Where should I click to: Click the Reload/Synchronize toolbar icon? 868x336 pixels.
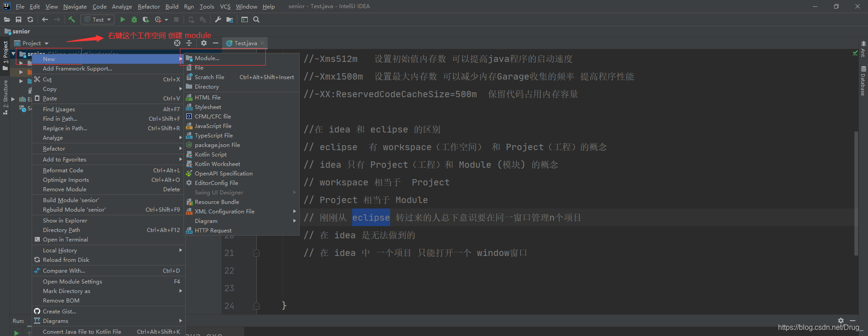click(x=30, y=19)
